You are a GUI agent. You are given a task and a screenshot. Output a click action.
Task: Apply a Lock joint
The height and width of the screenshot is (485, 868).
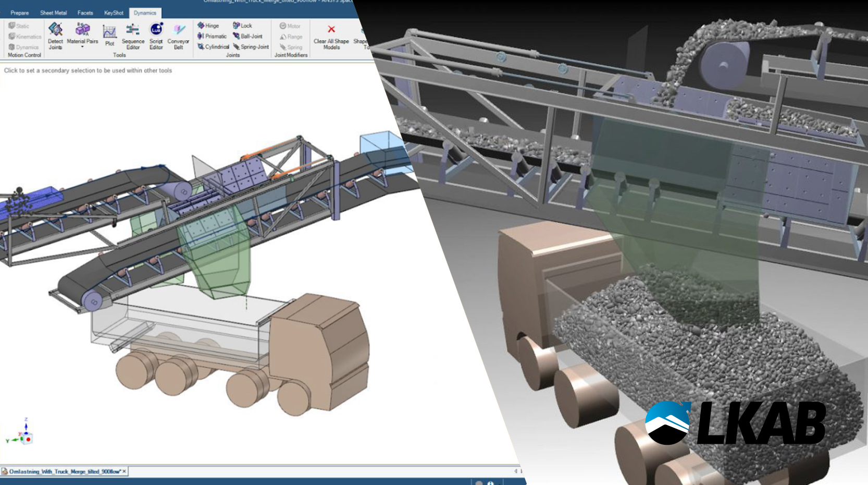click(x=242, y=26)
